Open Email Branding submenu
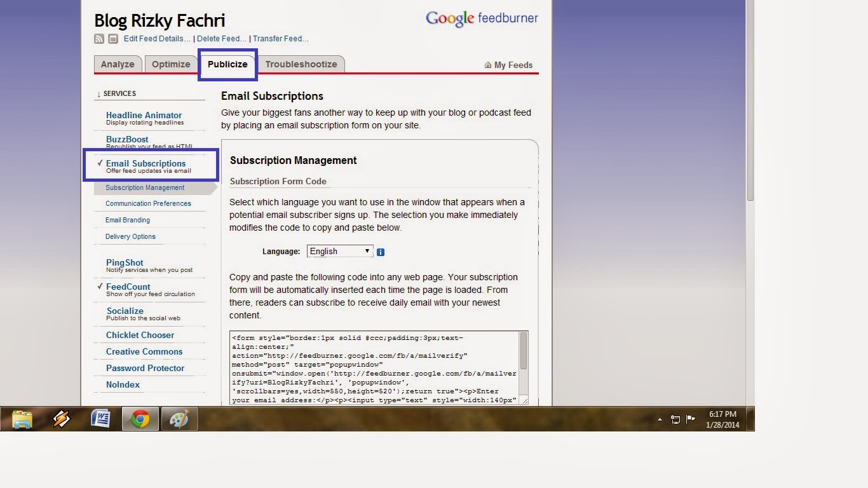868x488 pixels. [x=128, y=220]
